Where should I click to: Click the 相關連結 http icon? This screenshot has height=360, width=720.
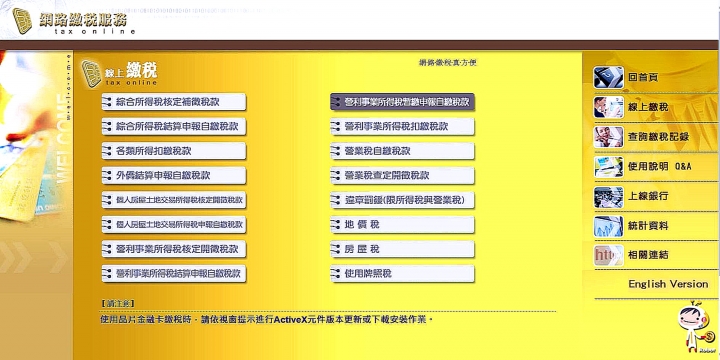pyautogui.click(x=608, y=255)
